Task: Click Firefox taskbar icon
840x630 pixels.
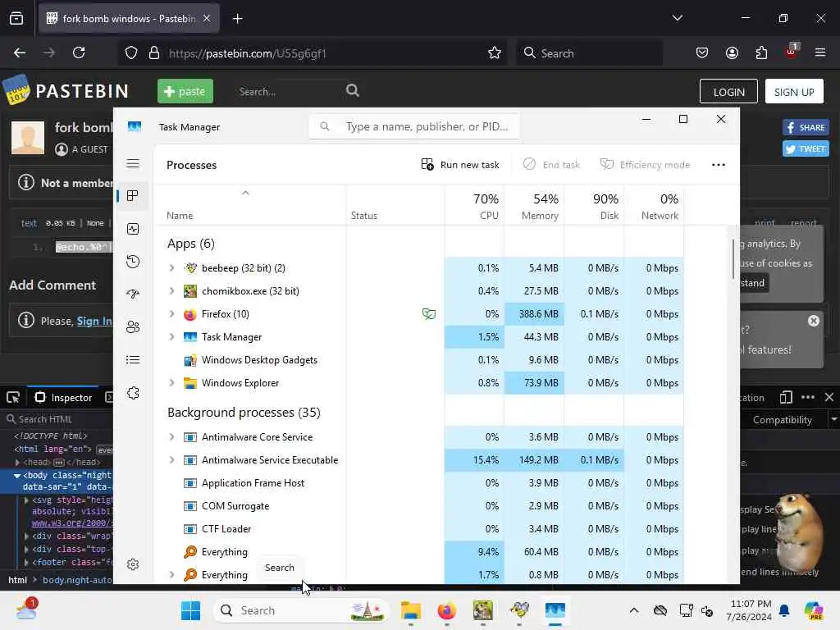Action: pyautogui.click(x=446, y=610)
